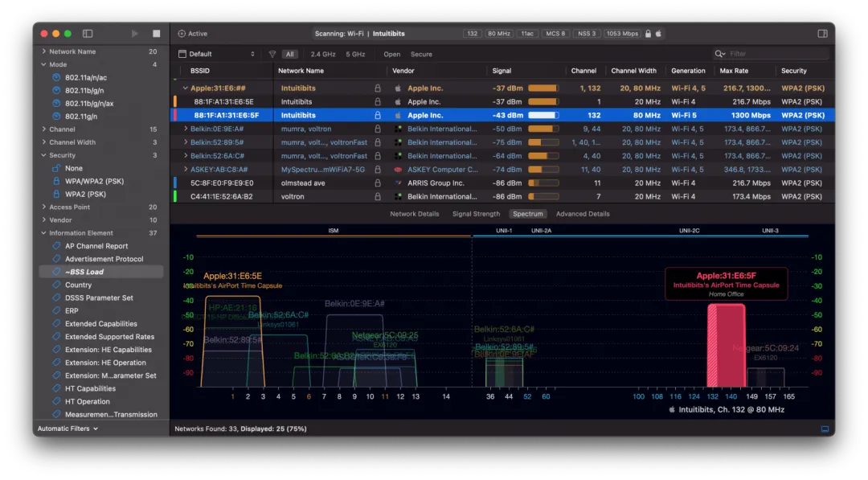Image resolution: width=868 pixels, height=480 pixels.
Task: Click the 802.11g/n mode filter icon
Action: 56,117
